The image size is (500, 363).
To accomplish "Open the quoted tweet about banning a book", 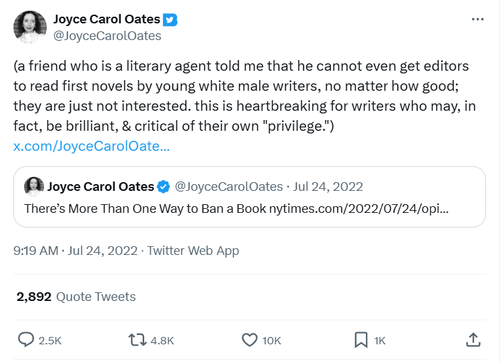I will click(249, 197).
